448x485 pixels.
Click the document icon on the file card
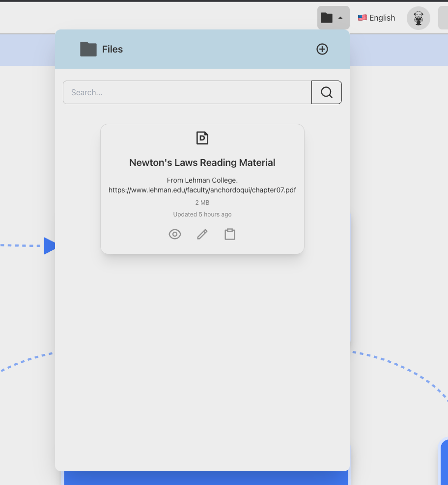202,138
